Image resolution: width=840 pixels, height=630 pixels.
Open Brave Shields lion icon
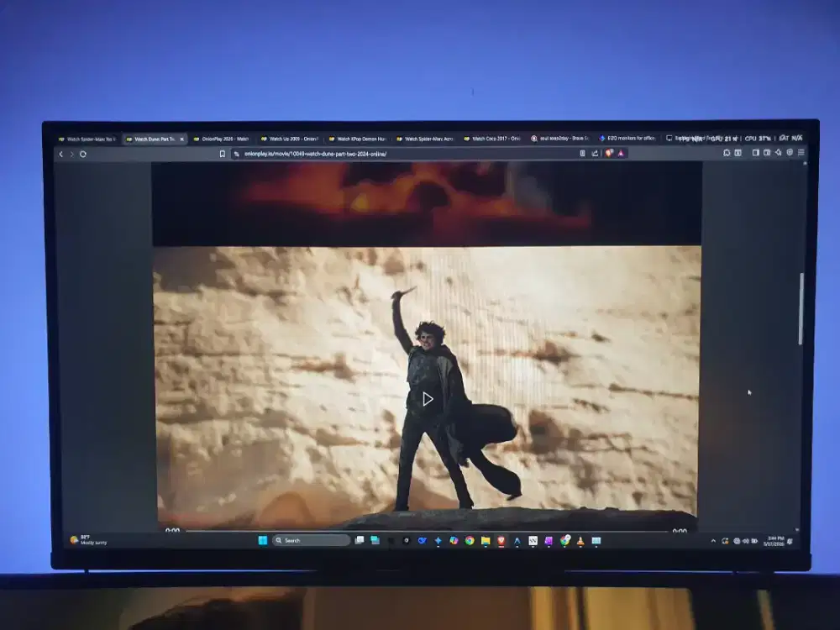coord(609,153)
